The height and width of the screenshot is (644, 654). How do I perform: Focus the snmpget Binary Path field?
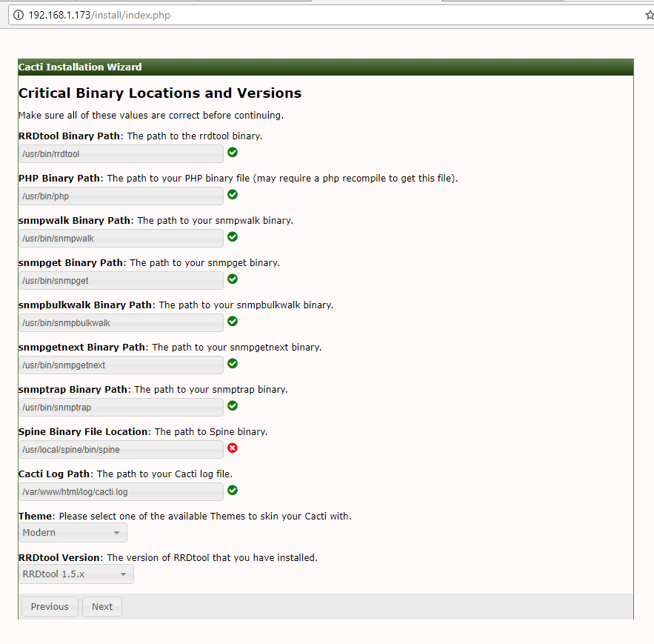pyautogui.click(x=121, y=280)
